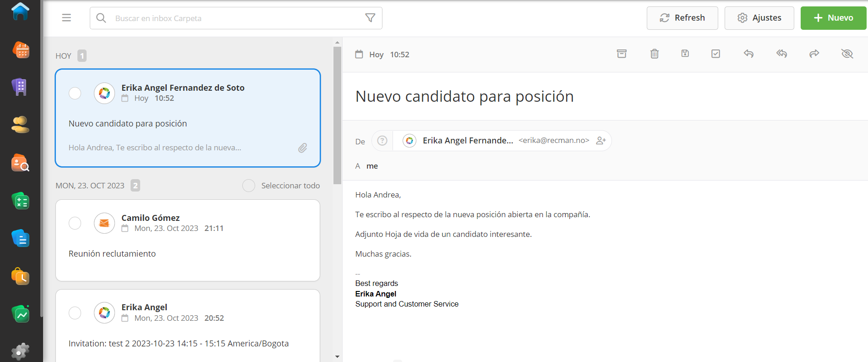Open the calendar app in sidebar
Screen dimensions: 868x362
tap(21, 50)
